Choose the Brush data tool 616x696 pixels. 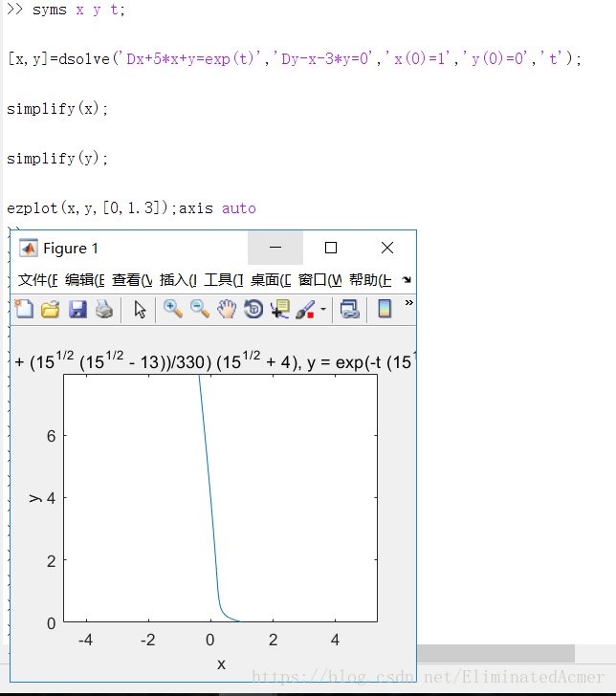(x=305, y=310)
